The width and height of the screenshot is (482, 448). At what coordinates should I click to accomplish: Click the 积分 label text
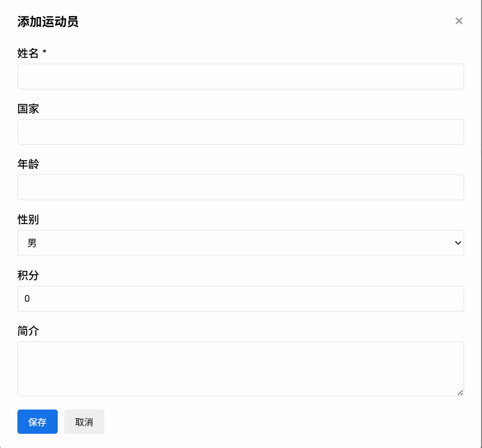pyautogui.click(x=28, y=275)
